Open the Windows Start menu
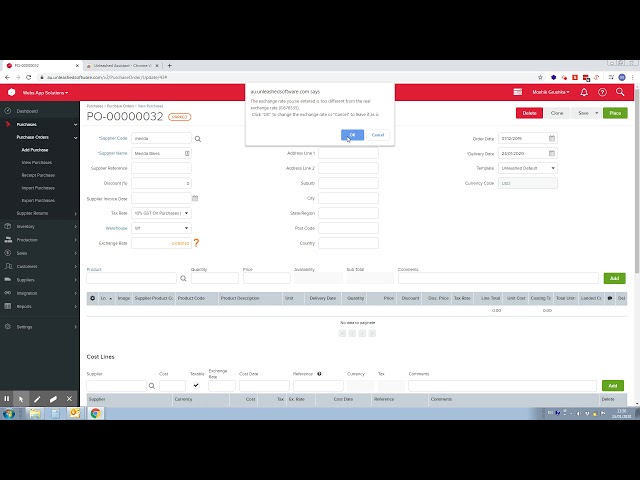 click(9, 413)
